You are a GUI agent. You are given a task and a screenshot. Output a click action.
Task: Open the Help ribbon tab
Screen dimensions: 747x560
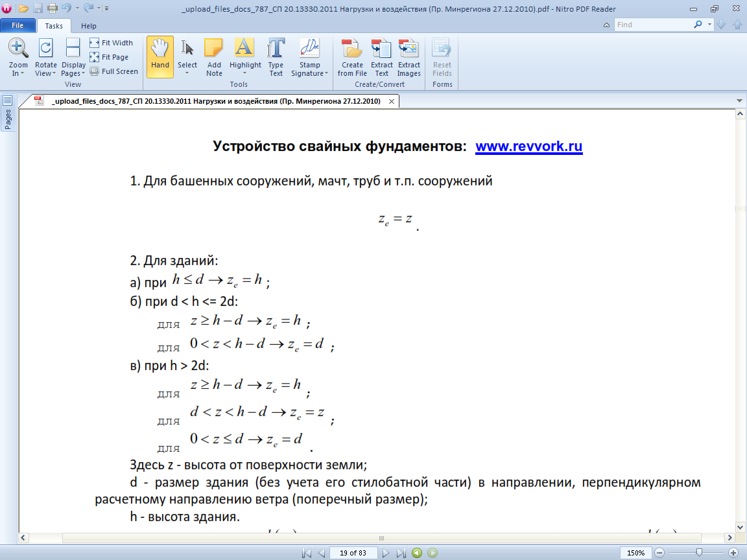89,26
